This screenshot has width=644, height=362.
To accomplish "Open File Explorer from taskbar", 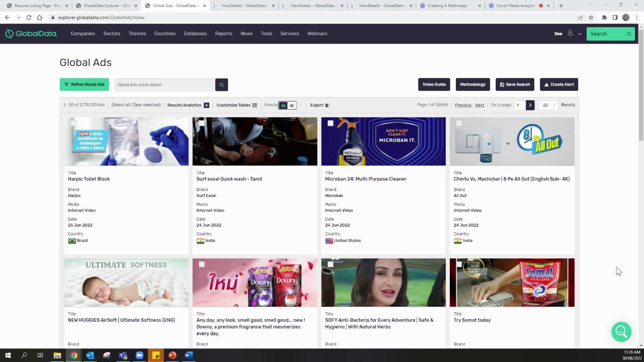I will 57,355.
